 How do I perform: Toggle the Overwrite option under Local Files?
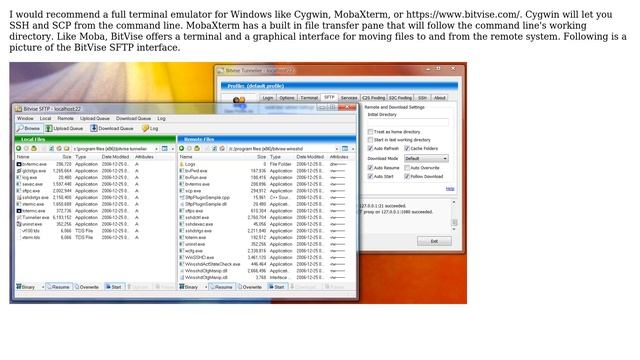(x=87, y=287)
